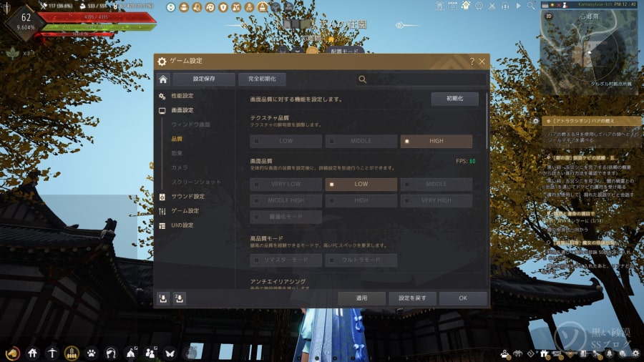Click the export settings icon at bottom-left of dialog

[163, 298]
